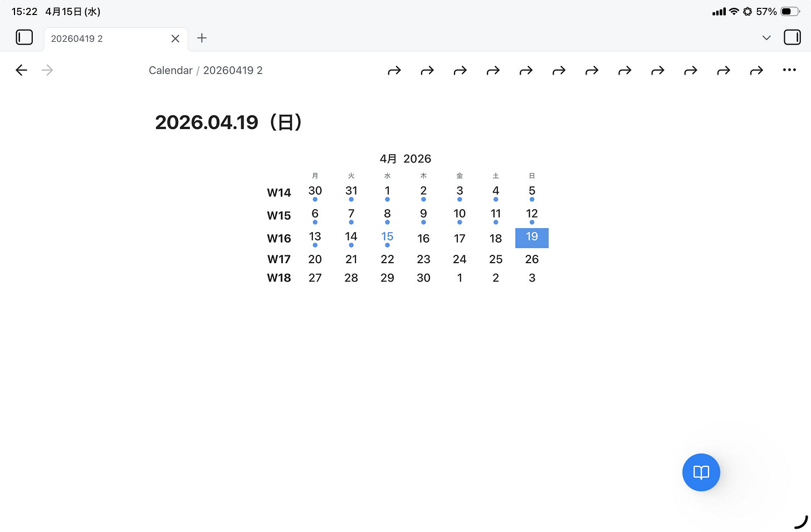The image size is (811, 532).
Task: Select April 30 in week W18
Action: point(423,278)
